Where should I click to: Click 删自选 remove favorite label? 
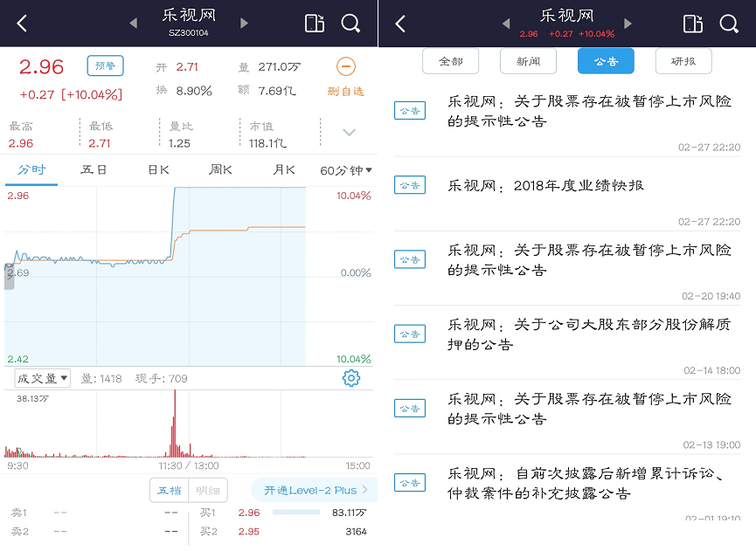click(x=346, y=92)
